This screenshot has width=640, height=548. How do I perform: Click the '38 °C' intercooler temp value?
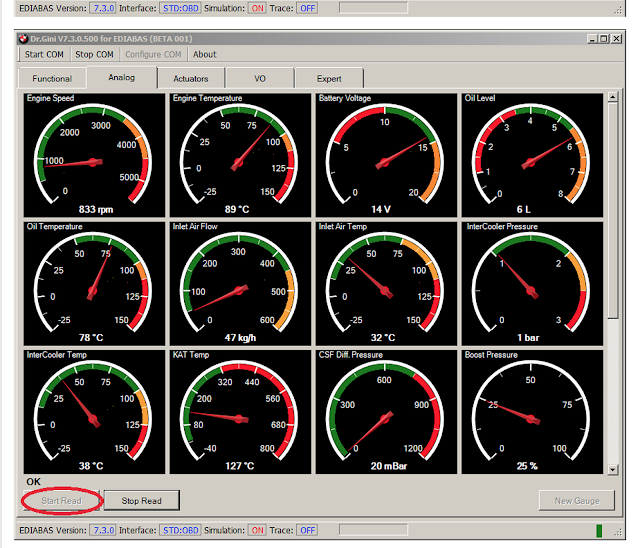click(91, 466)
